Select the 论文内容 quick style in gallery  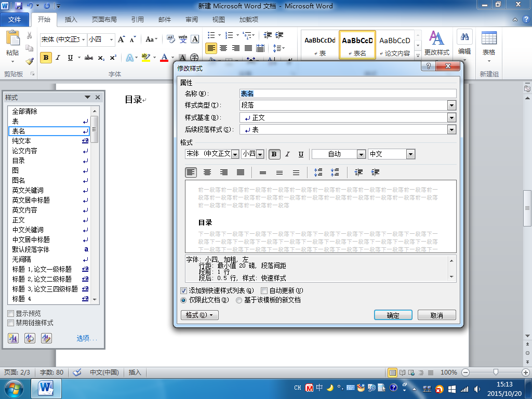point(395,45)
